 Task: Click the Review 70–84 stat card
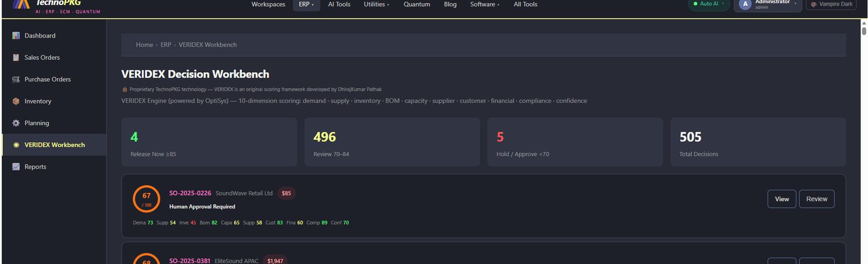click(x=392, y=142)
